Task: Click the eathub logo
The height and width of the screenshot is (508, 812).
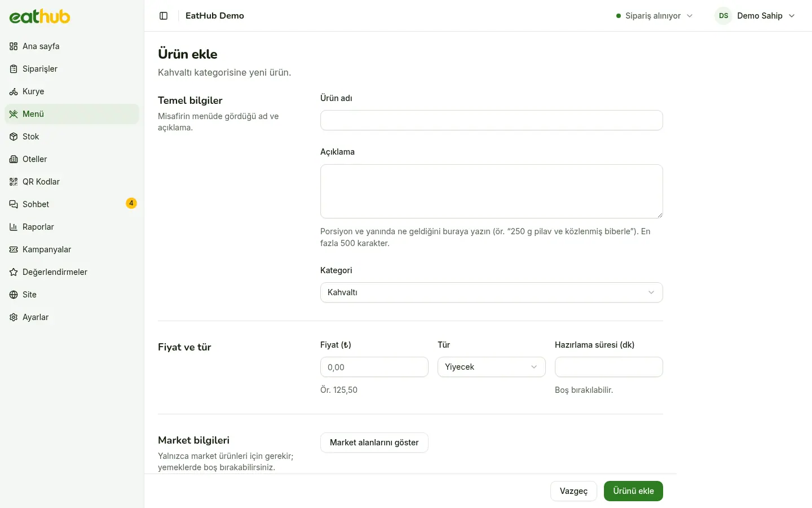Action: [x=39, y=16]
